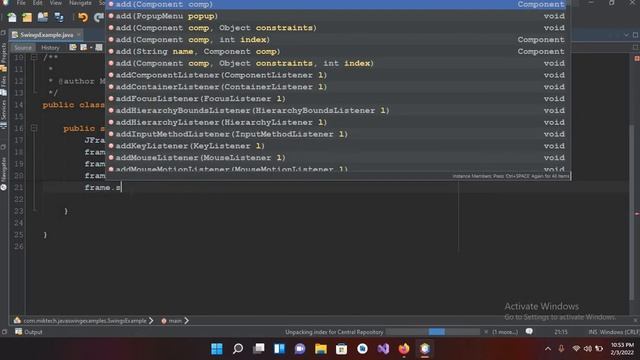Viewport: 640px width, 360px height.
Task: Close the SwingsExample.java tab
Action: [x=79, y=35]
